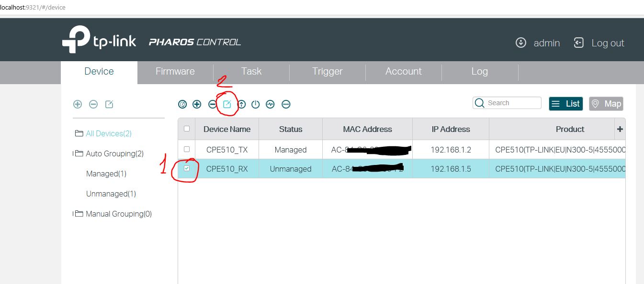644x284 pixels.
Task: Open the admin account dropdown
Action: point(538,43)
